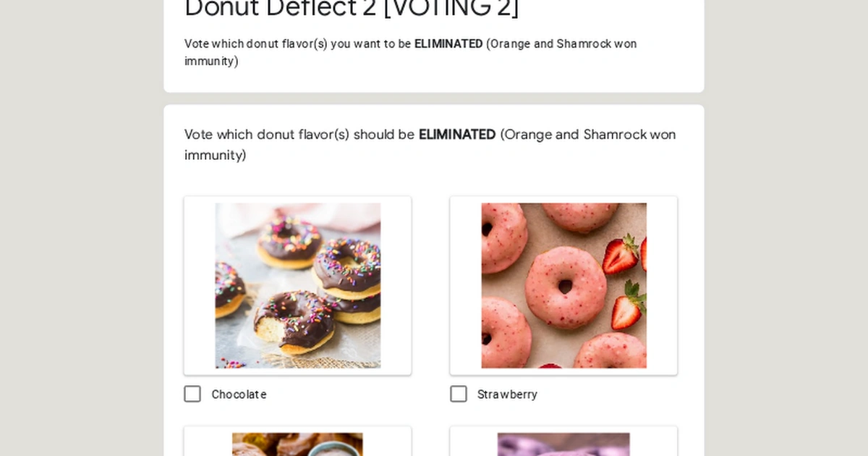Click the pink strawberry donuts photo
Image resolution: width=868 pixels, height=456 pixels.
[563, 284]
